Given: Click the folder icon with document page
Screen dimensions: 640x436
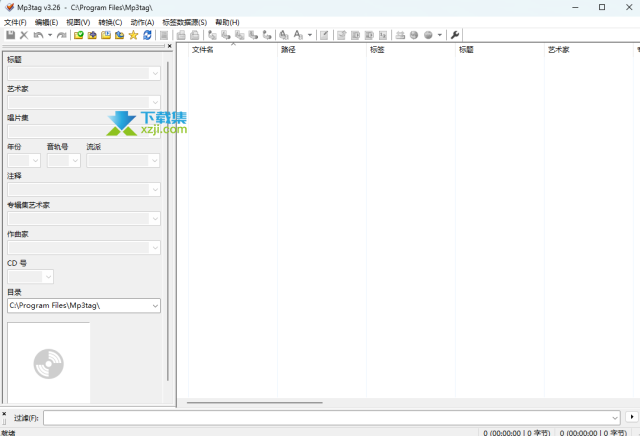Looking at the screenshot, I should tap(106, 35).
